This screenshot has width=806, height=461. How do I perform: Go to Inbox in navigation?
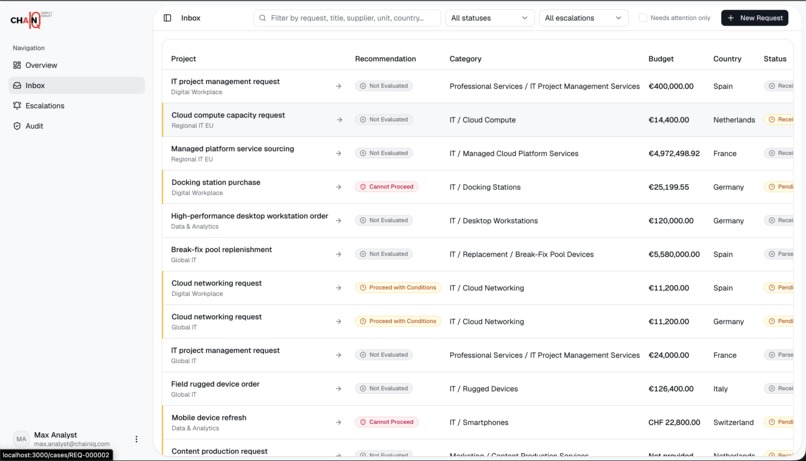[x=77, y=85]
